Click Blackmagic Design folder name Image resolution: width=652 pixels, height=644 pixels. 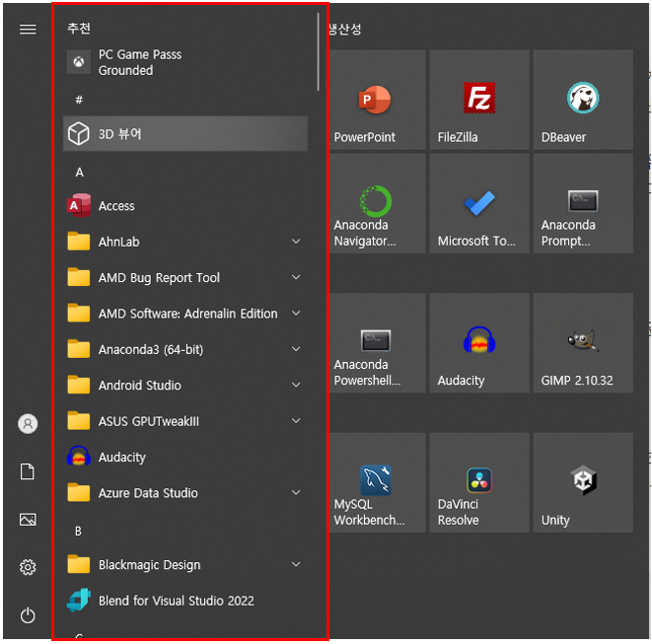click(x=149, y=564)
